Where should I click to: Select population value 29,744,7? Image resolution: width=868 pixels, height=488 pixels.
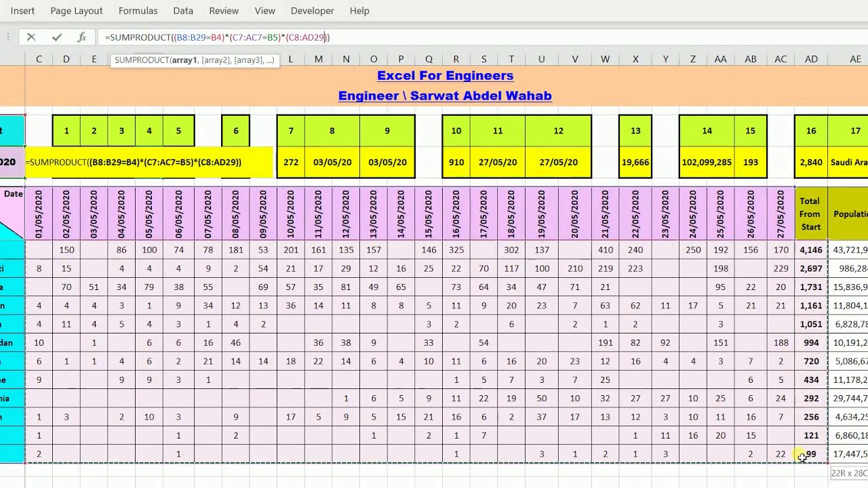tap(849, 399)
